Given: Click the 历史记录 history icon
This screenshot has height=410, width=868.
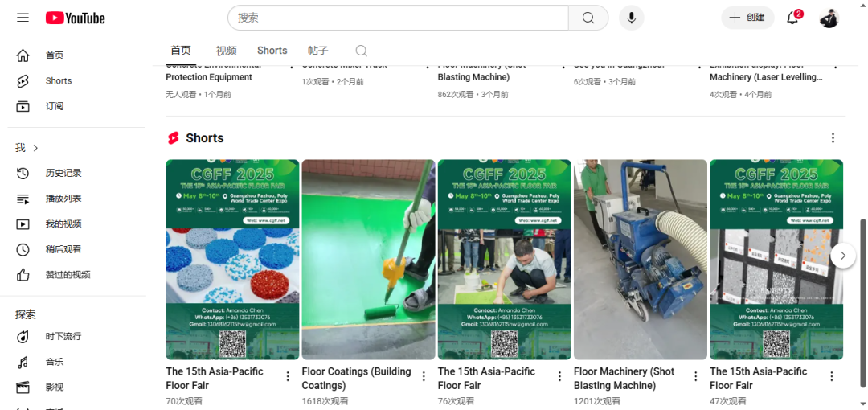Looking at the screenshot, I should pyautogui.click(x=23, y=174).
